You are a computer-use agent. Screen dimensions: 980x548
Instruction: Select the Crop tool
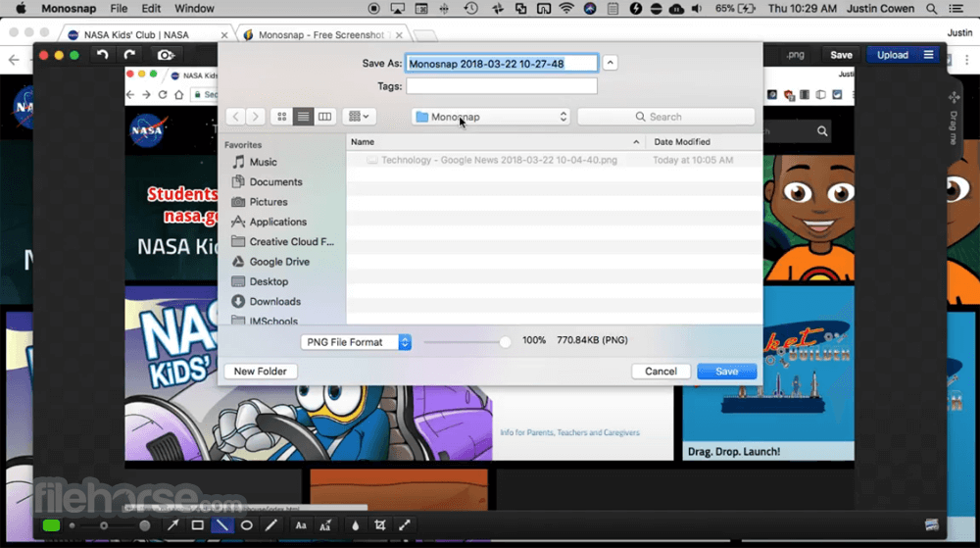[x=380, y=525]
